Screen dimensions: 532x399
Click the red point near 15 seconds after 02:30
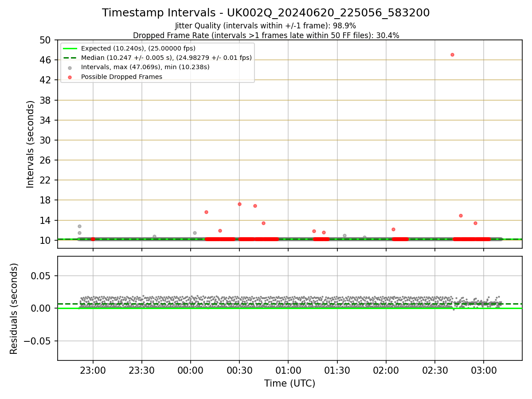(461, 215)
